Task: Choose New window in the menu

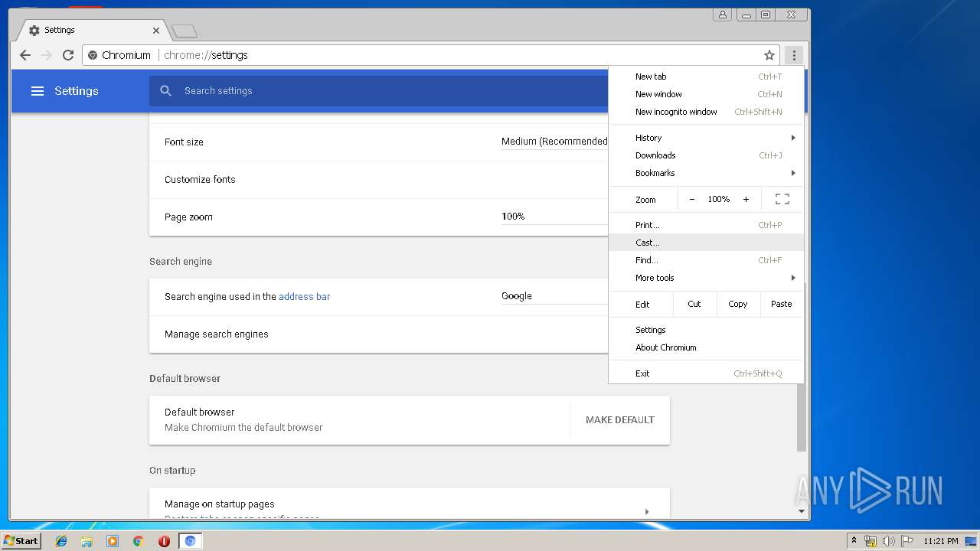Action: [x=706, y=94]
